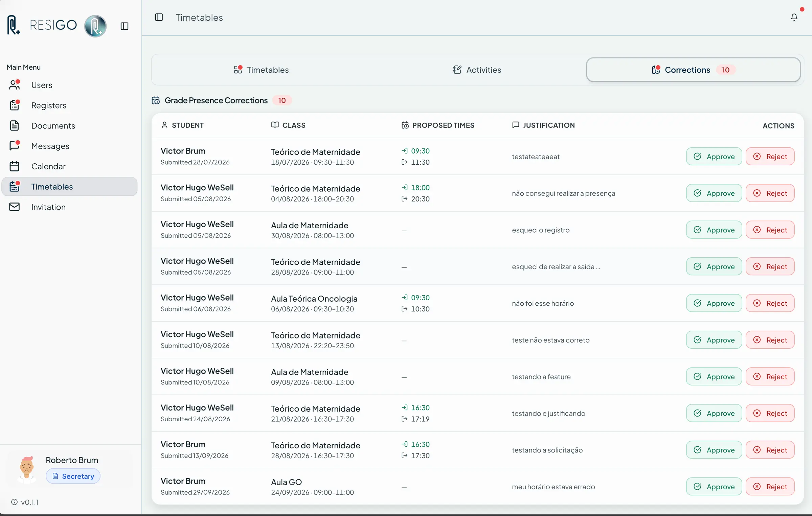
Task: Reject 'meu horário estava errado' correction
Action: (x=770, y=487)
